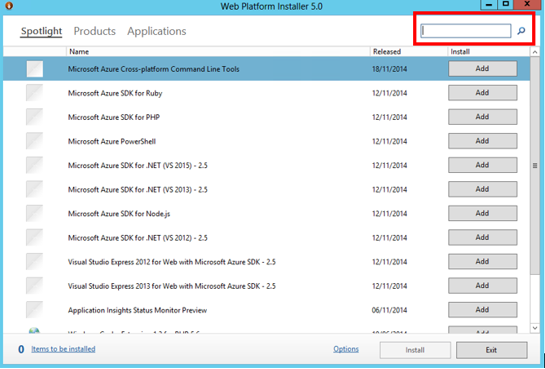Select the Microsoft Azure SDK for Ruby row text
Screen dimensions: 545x369
tap(115, 93)
